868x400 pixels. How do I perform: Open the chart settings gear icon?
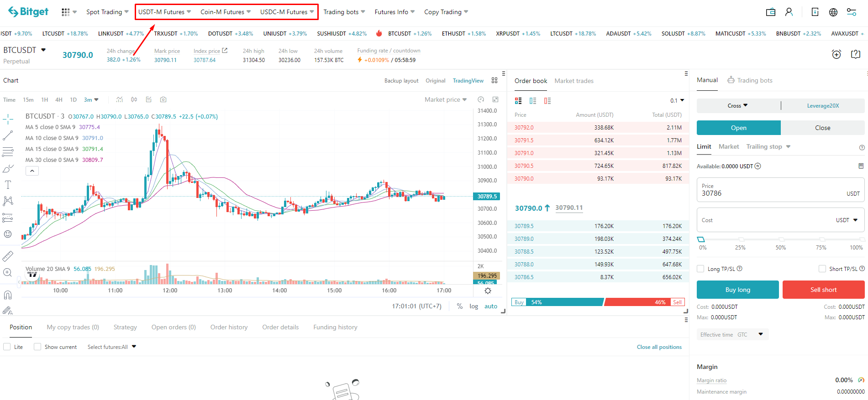[488, 291]
